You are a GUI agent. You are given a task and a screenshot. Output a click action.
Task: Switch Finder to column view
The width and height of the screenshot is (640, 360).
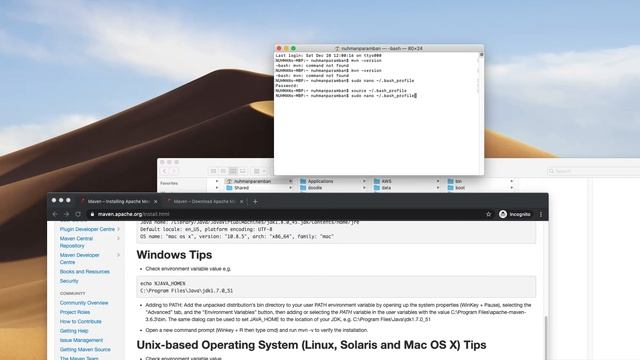click(233, 171)
